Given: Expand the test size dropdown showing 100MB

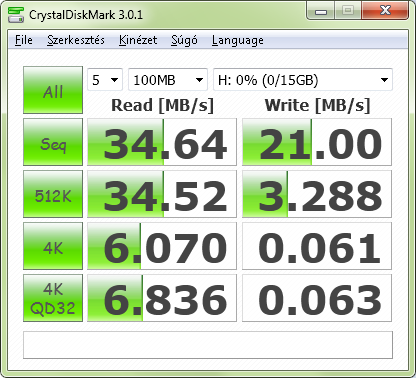Looking at the screenshot, I should (168, 80).
